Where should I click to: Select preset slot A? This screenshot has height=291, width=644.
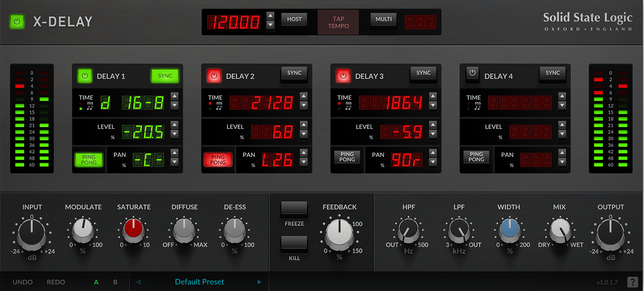[x=96, y=282]
